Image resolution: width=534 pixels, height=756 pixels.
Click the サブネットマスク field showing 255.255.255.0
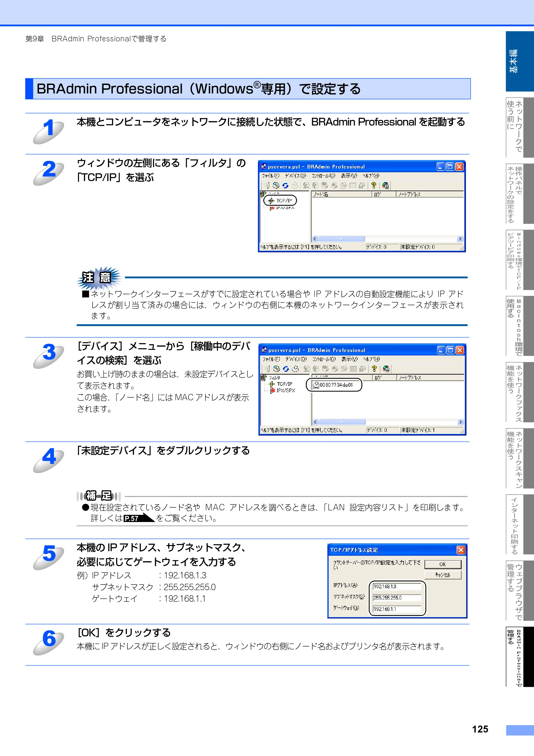397,598
